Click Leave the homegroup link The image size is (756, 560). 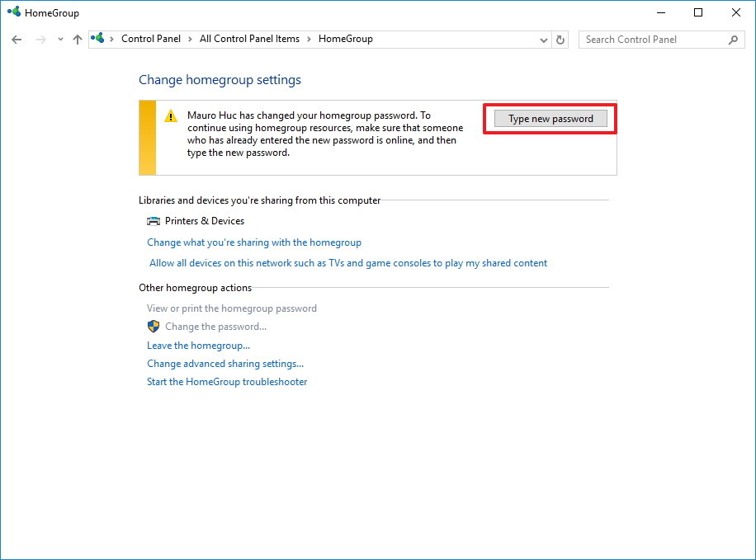click(x=198, y=345)
